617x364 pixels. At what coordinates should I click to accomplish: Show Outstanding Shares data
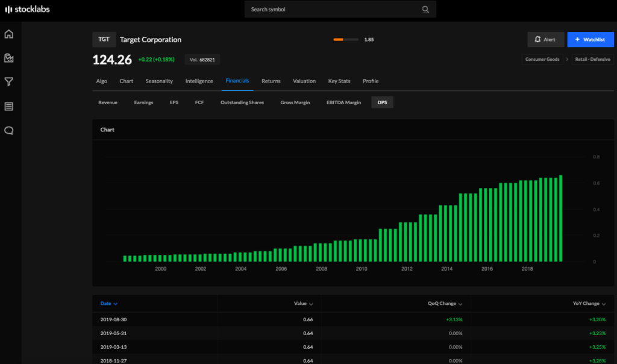(x=242, y=102)
